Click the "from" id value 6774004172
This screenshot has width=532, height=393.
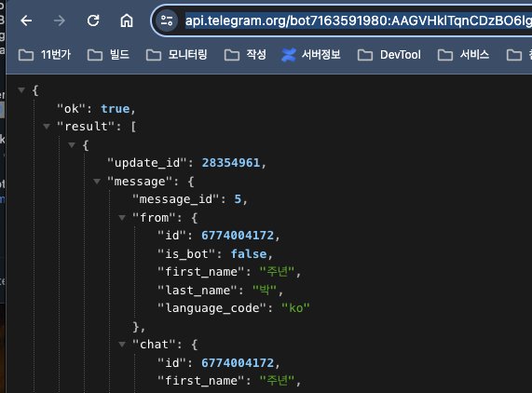[238, 236]
